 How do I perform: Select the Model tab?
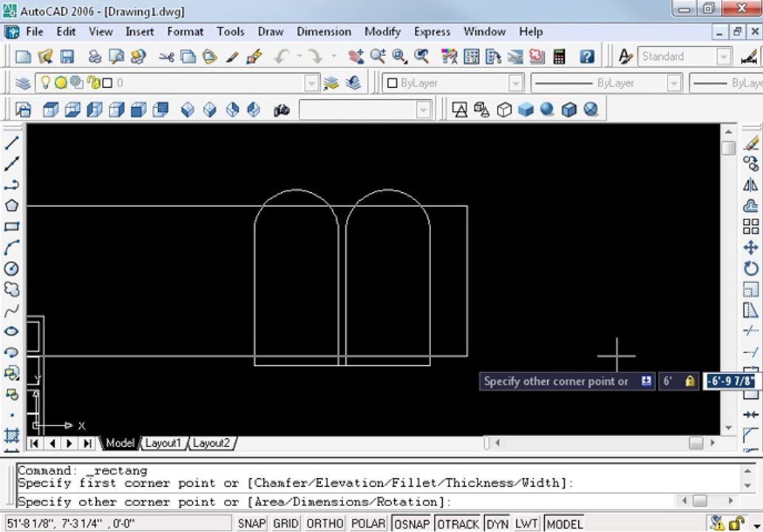pyautogui.click(x=119, y=443)
